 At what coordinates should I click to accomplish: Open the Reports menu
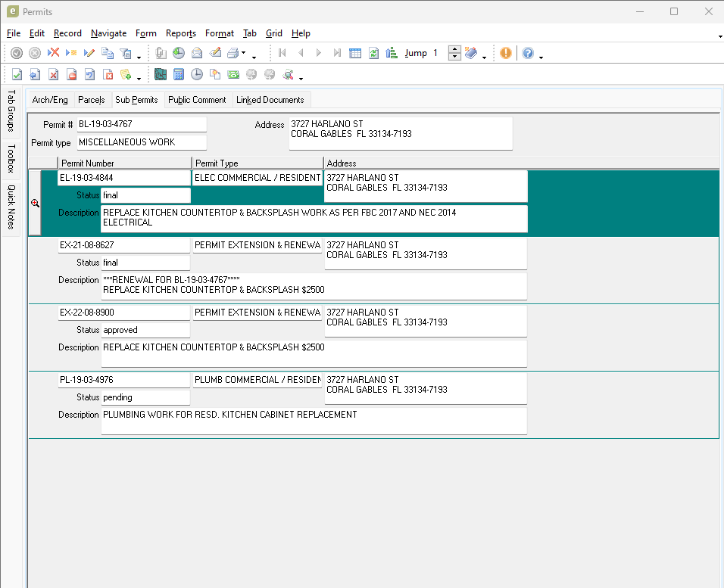pos(181,33)
